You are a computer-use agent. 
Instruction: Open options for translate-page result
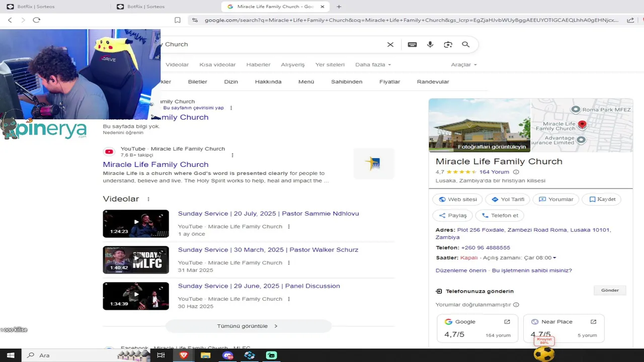231,108
